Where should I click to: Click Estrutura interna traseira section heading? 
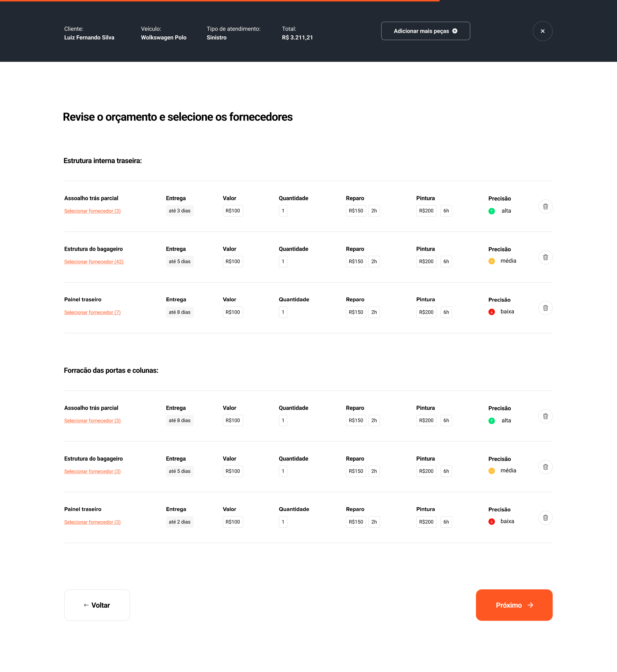click(x=103, y=161)
